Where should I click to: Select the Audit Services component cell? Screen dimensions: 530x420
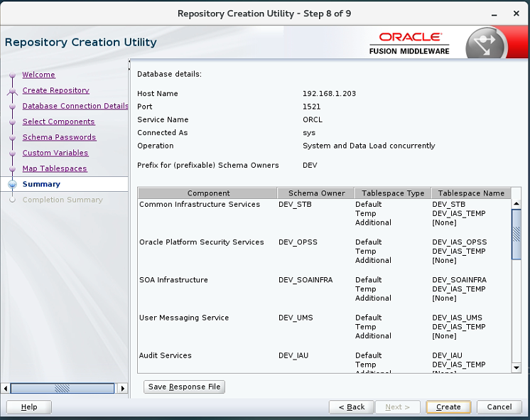(166, 355)
